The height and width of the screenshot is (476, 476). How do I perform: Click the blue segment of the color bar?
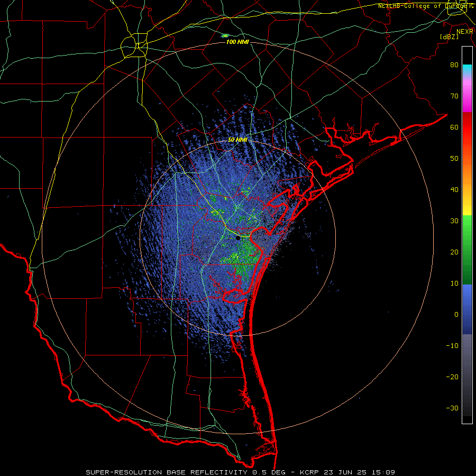click(467, 309)
